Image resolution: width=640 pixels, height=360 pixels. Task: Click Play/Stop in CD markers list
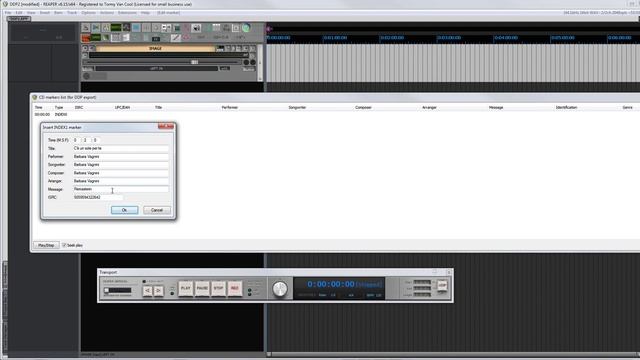[x=46, y=245]
